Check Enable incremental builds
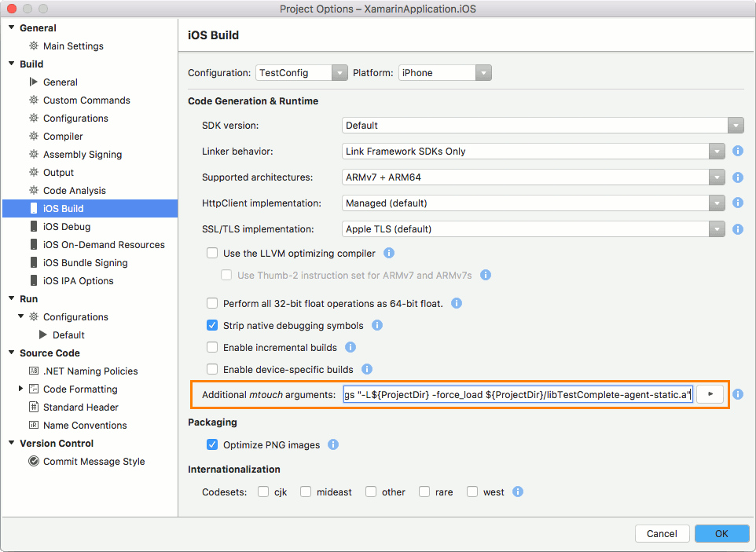 point(212,347)
